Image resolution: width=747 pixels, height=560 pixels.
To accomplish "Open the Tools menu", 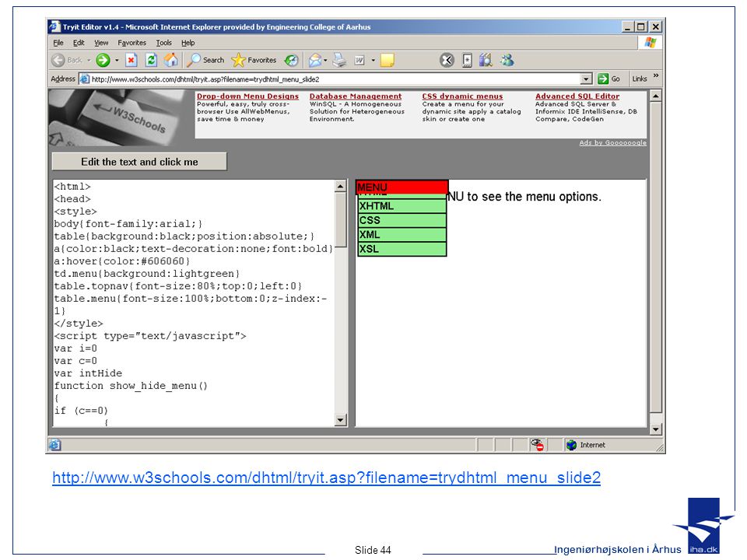I will pyautogui.click(x=164, y=43).
